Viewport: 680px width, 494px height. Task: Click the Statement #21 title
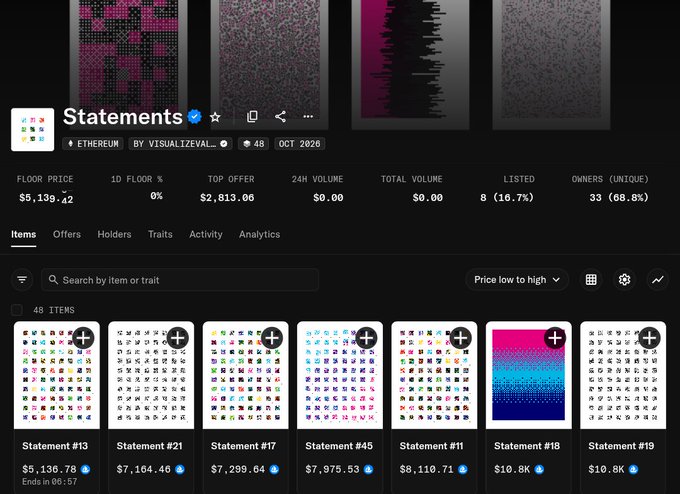[149, 446]
